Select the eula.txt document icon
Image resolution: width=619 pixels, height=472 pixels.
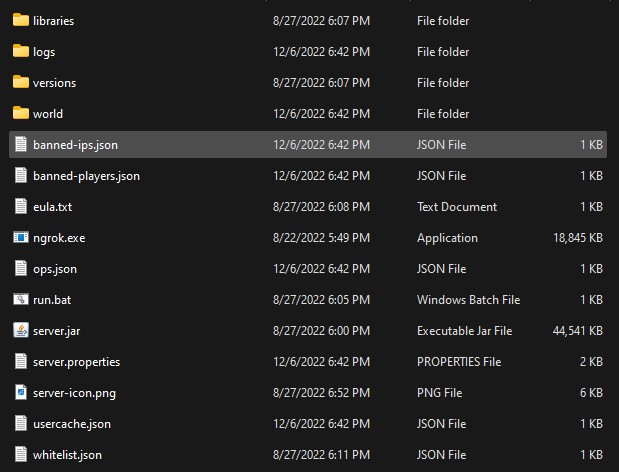click(21, 206)
